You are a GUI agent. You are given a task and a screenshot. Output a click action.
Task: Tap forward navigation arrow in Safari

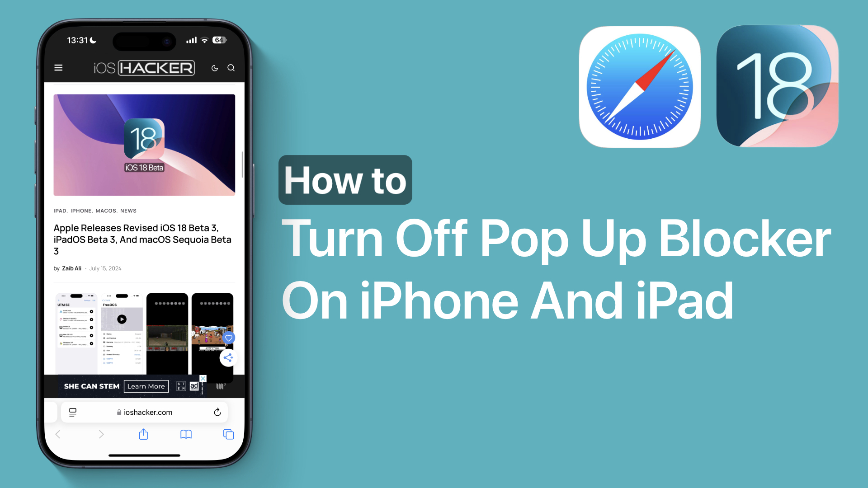[x=101, y=434]
